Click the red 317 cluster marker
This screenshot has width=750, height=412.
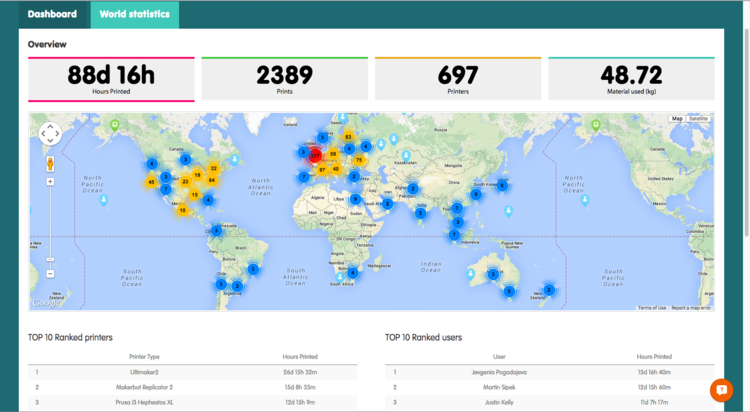click(x=314, y=155)
